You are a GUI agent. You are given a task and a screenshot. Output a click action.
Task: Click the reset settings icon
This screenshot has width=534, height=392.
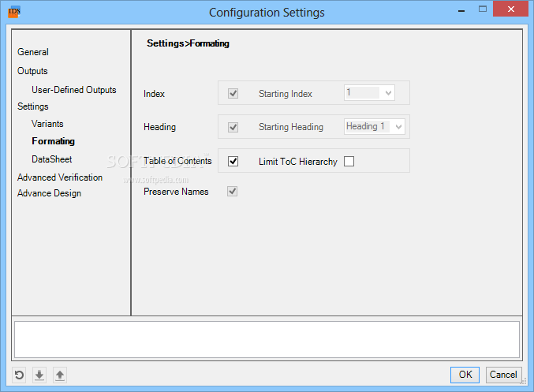(x=19, y=375)
